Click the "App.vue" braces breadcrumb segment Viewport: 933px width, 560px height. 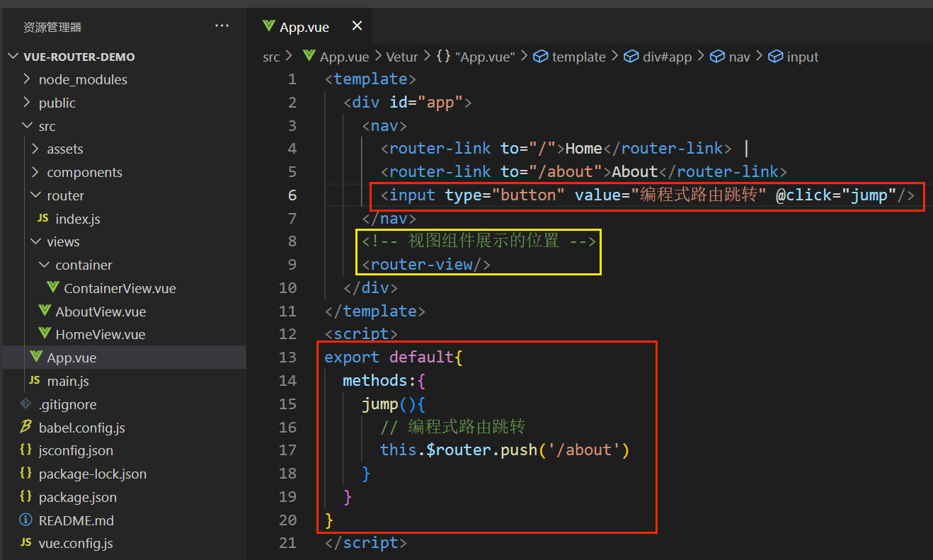(476, 57)
